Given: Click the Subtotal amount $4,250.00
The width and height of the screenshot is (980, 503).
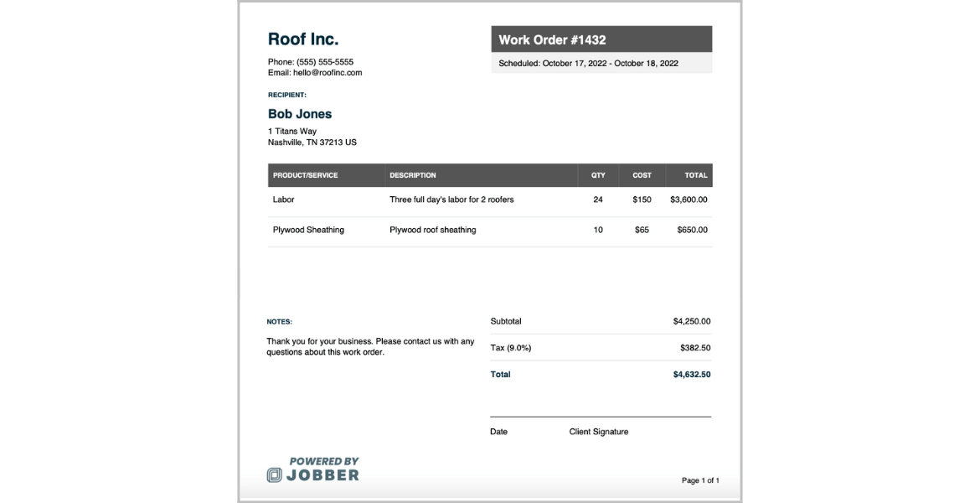Looking at the screenshot, I should click(692, 321).
